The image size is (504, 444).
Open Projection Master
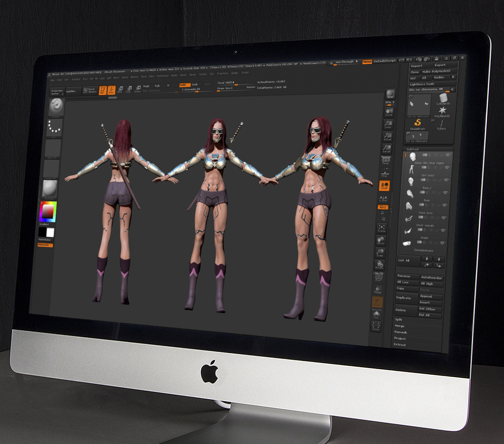tap(57, 92)
